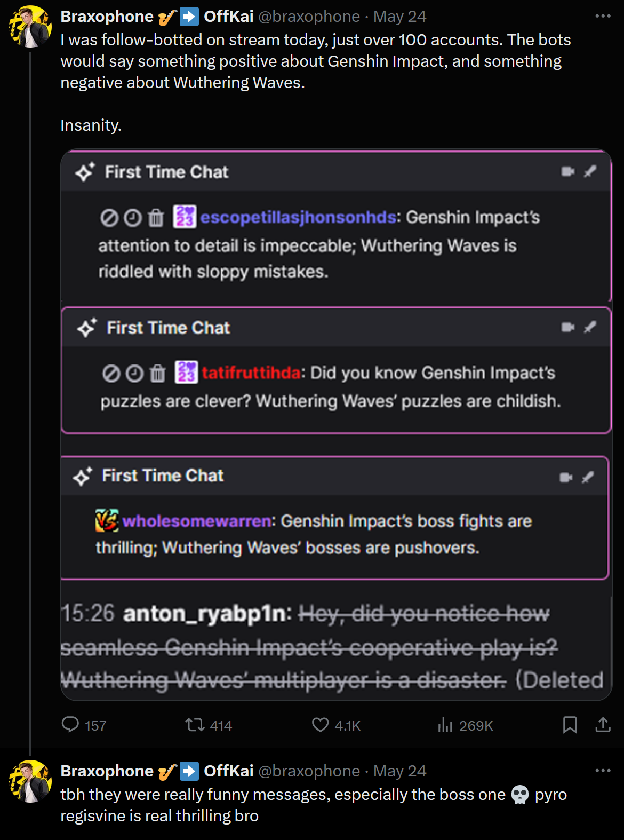Click the username wholesomewarren in chat

coord(197,521)
